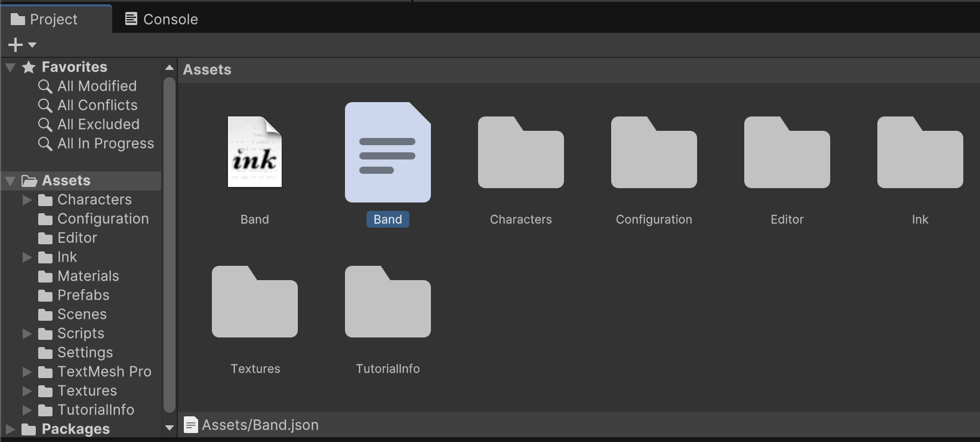
Task: Select the Band ink file icon
Action: tap(255, 152)
